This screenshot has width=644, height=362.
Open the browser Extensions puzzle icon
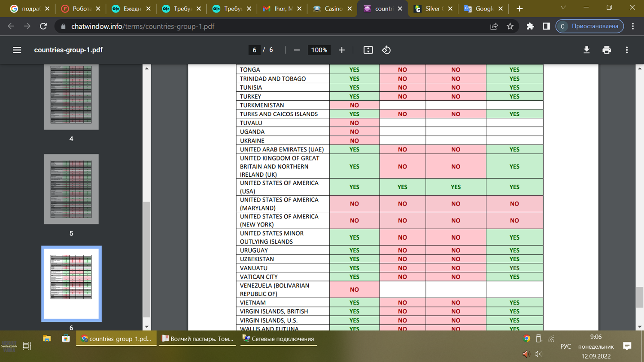(x=530, y=27)
